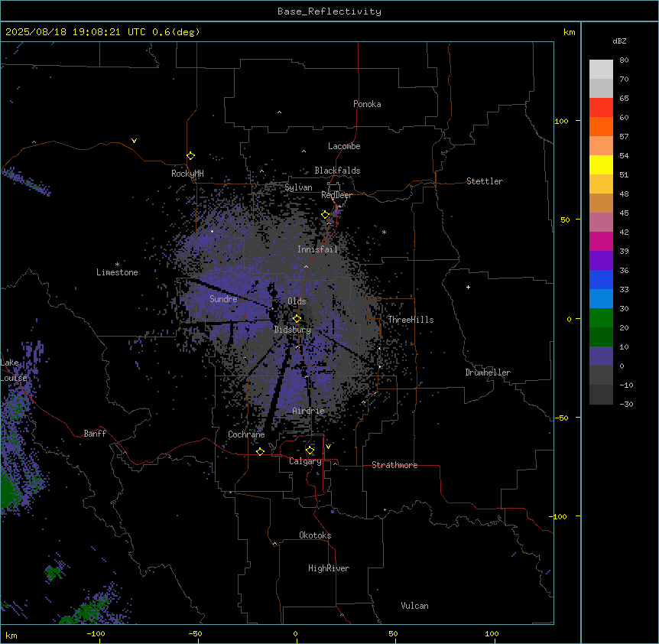Select the Airdrie city label
This screenshot has height=644, width=659.
[x=309, y=411]
